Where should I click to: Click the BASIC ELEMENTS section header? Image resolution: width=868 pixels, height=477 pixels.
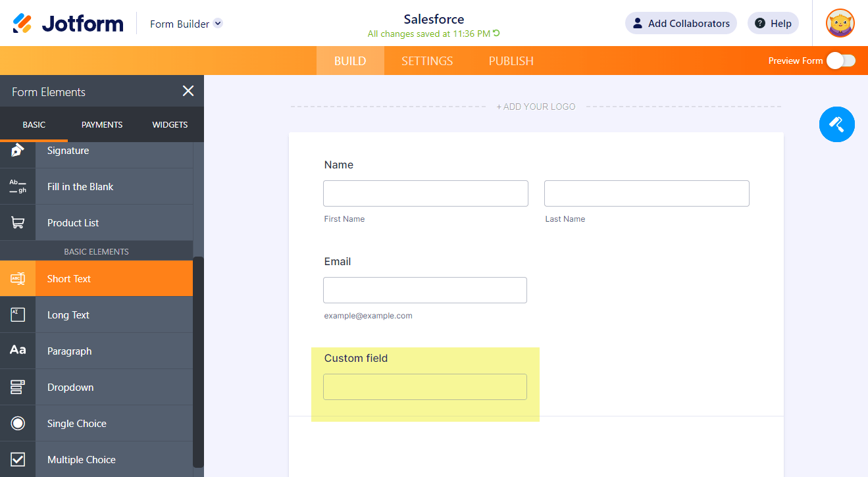(96, 251)
